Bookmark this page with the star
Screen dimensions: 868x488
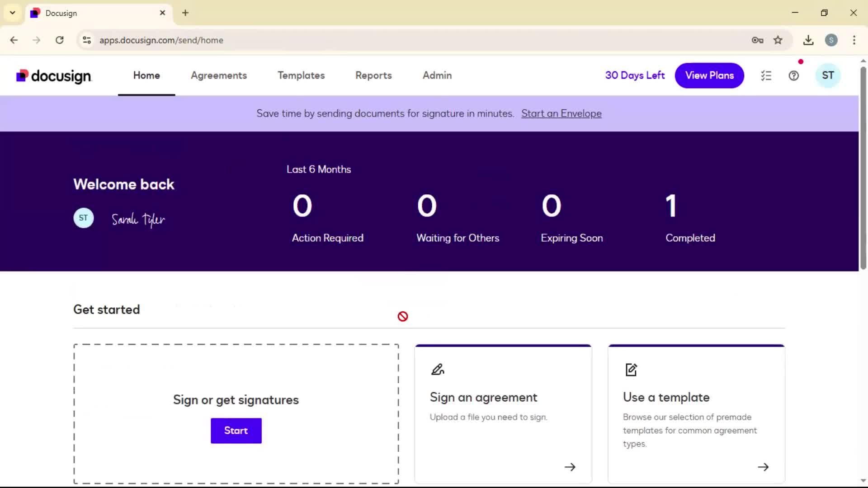778,40
